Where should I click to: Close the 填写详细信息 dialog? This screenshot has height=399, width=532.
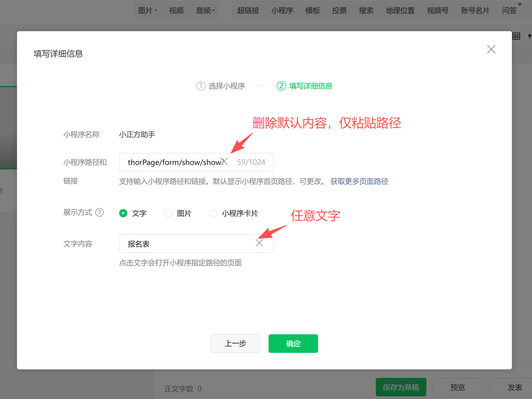(x=491, y=49)
